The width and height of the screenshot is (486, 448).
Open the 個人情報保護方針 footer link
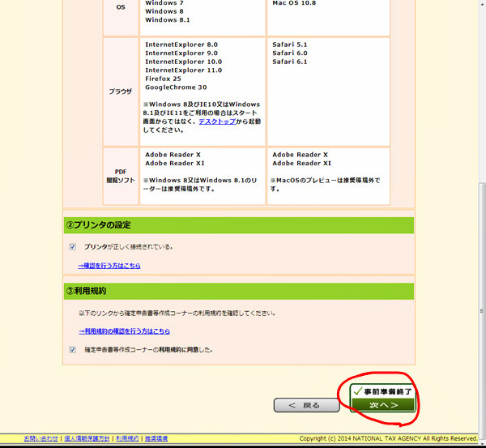tap(87, 438)
